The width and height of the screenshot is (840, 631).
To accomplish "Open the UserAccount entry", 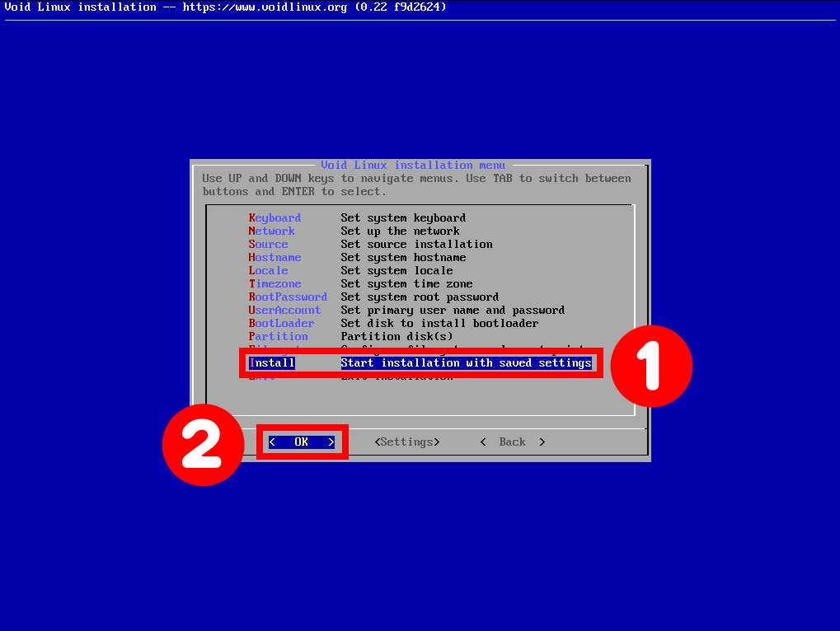I will (406, 311).
